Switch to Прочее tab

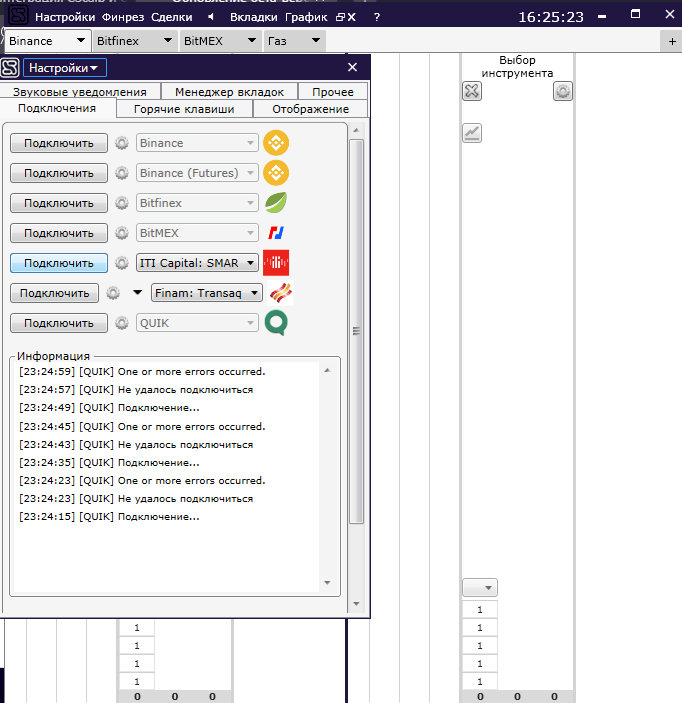(333, 91)
